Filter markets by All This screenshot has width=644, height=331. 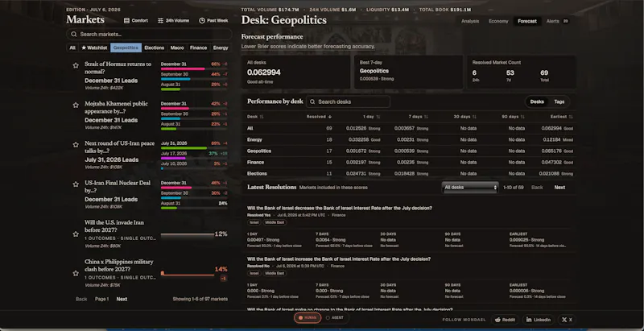point(72,48)
